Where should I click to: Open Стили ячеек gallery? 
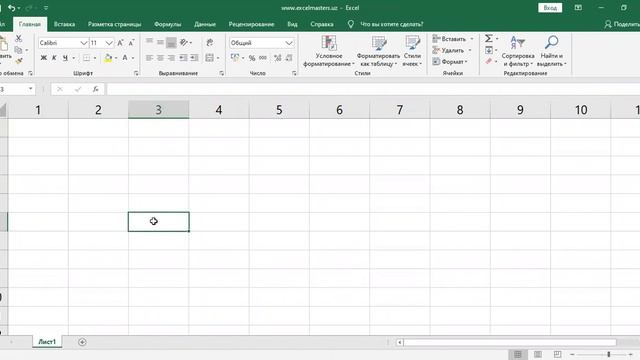(x=412, y=51)
